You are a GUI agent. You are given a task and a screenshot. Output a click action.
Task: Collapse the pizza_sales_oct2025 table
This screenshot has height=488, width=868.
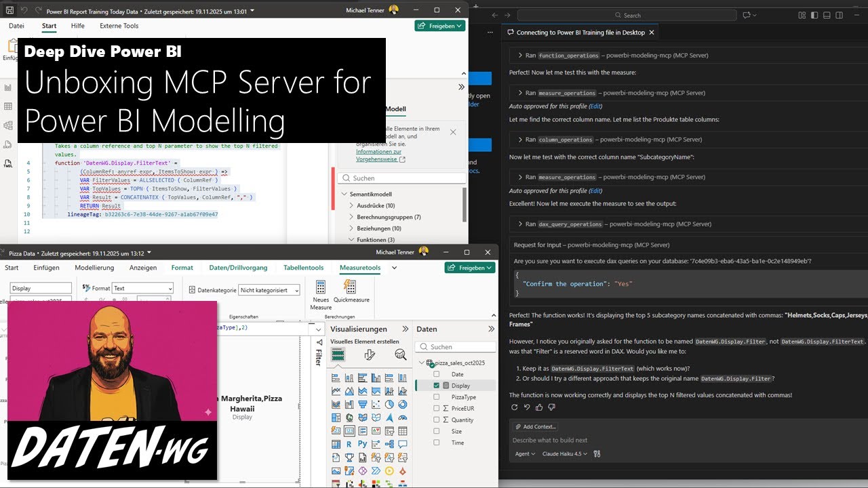point(422,363)
